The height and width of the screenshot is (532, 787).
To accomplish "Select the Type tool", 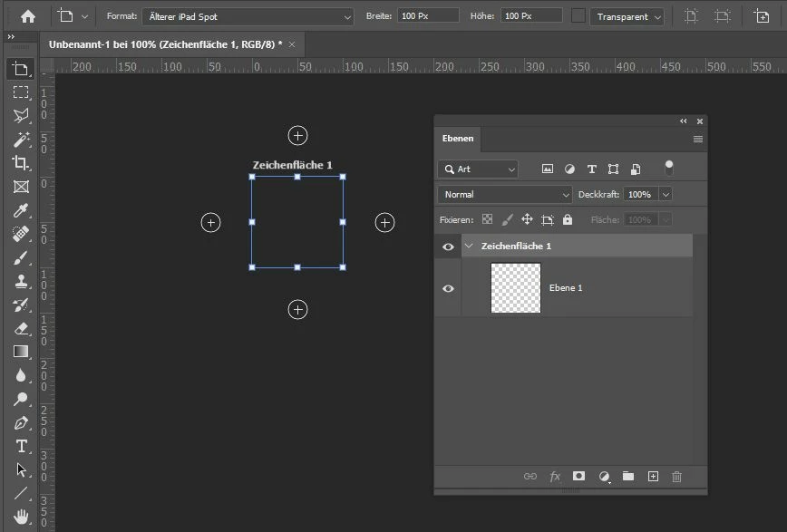I will pyautogui.click(x=21, y=446).
